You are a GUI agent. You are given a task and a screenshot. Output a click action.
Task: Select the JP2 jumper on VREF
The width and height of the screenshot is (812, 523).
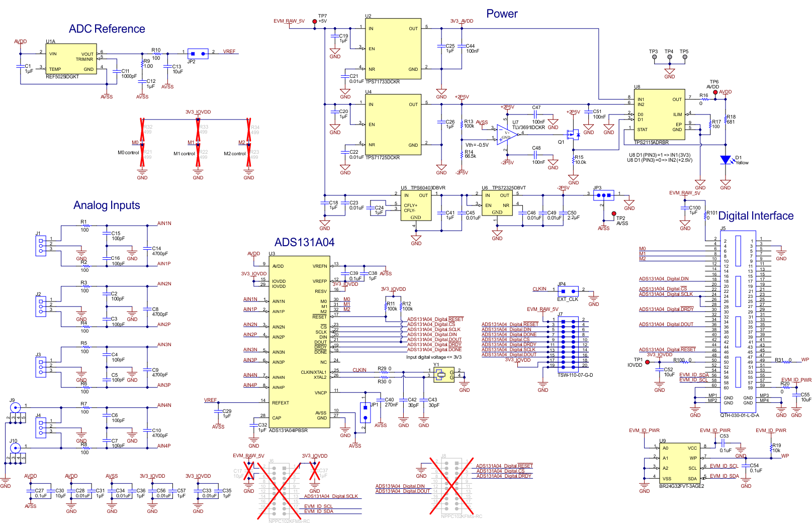(x=198, y=53)
